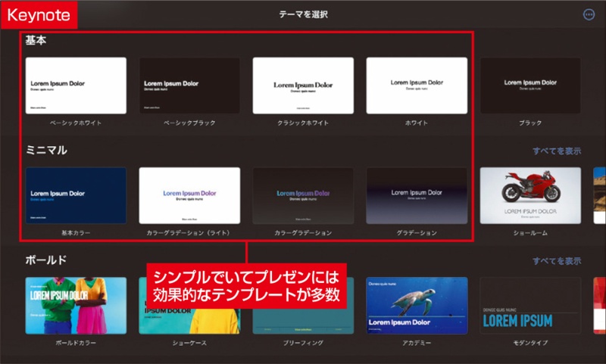Select the ベーシックブラック theme thumbnail
This screenshot has height=364, width=606.
pos(189,86)
